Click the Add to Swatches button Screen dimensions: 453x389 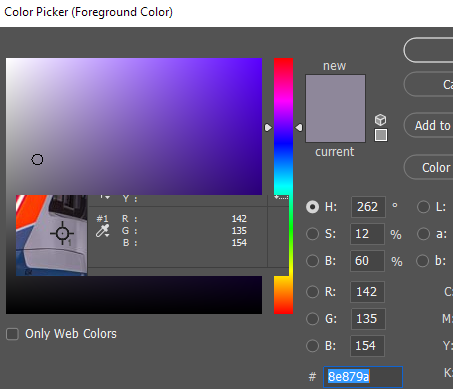click(x=428, y=126)
